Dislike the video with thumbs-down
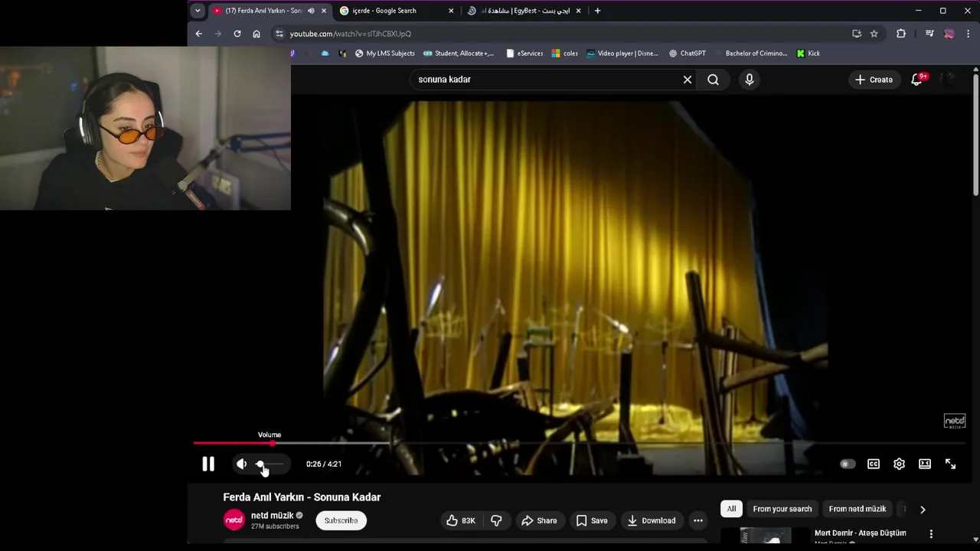This screenshot has height=551, width=980. [496, 520]
